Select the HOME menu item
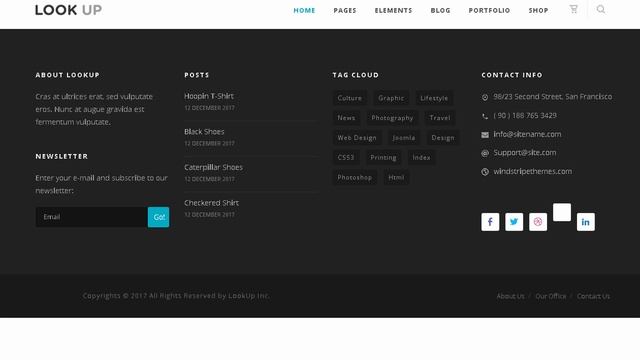 tap(304, 11)
